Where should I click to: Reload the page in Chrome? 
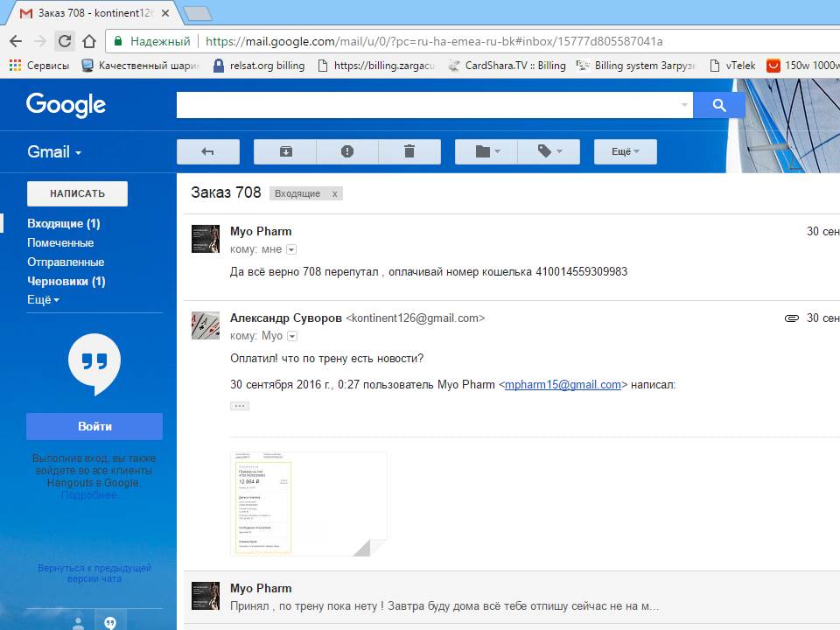click(65, 41)
